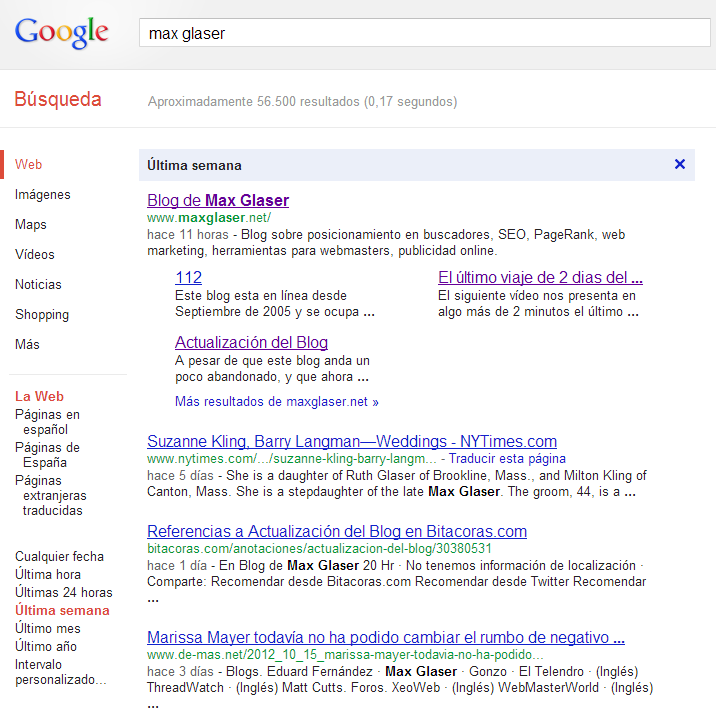Filter by Páginas de España

coord(47,455)
